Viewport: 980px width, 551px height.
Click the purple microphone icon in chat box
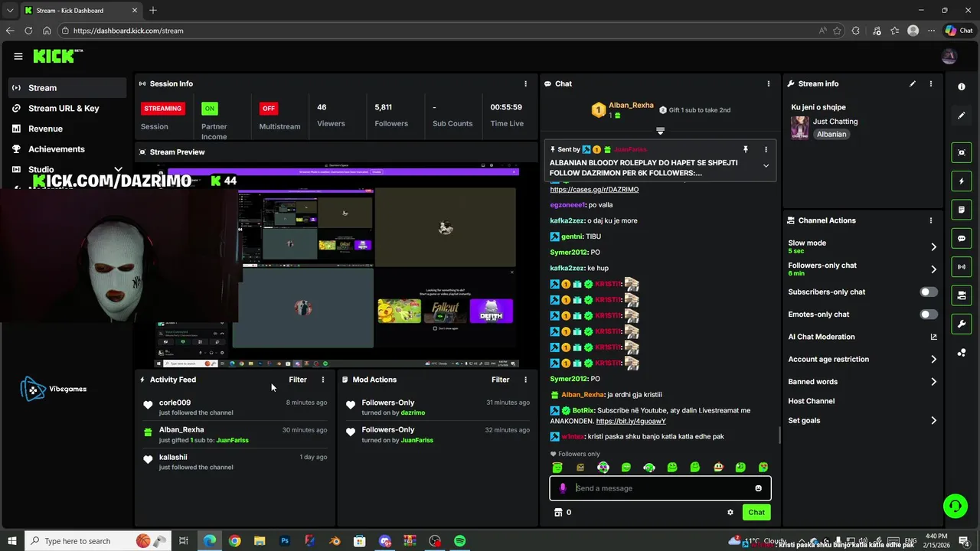coord(563,488)
